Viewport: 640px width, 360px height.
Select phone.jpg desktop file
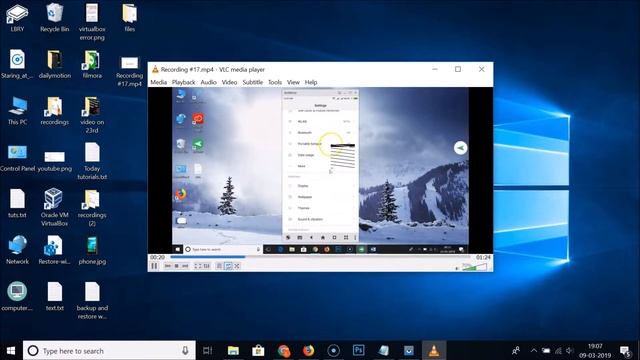click(92, 250)
